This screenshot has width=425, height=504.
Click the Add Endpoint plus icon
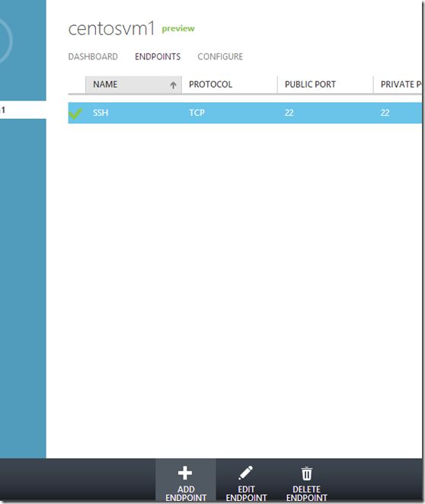pos(185,473)
